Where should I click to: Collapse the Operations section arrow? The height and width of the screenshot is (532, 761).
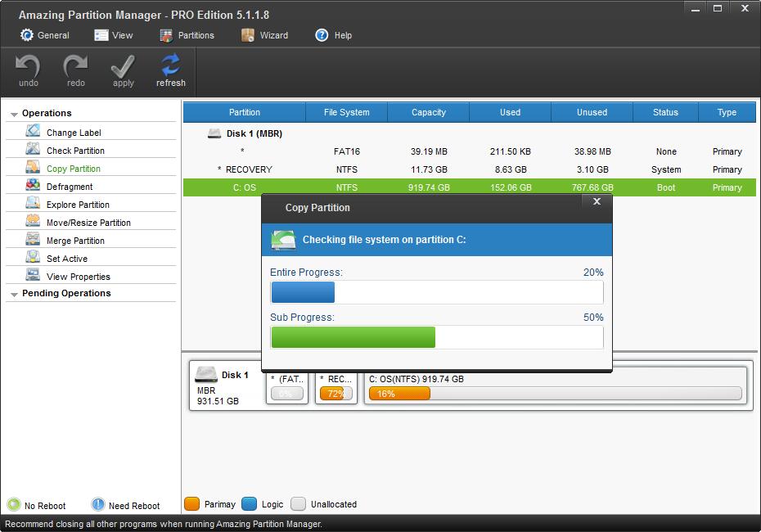[x=14, y=114]
